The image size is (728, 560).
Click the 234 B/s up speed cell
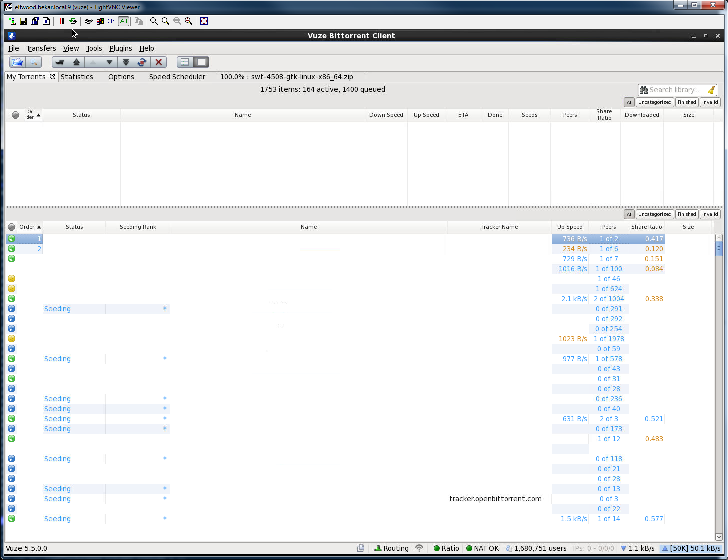(570, 249)
